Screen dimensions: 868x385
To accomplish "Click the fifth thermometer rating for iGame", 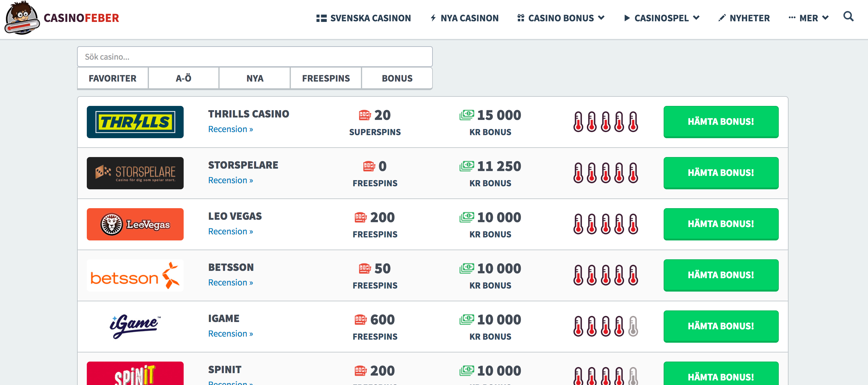I will (x=633, y=326).
